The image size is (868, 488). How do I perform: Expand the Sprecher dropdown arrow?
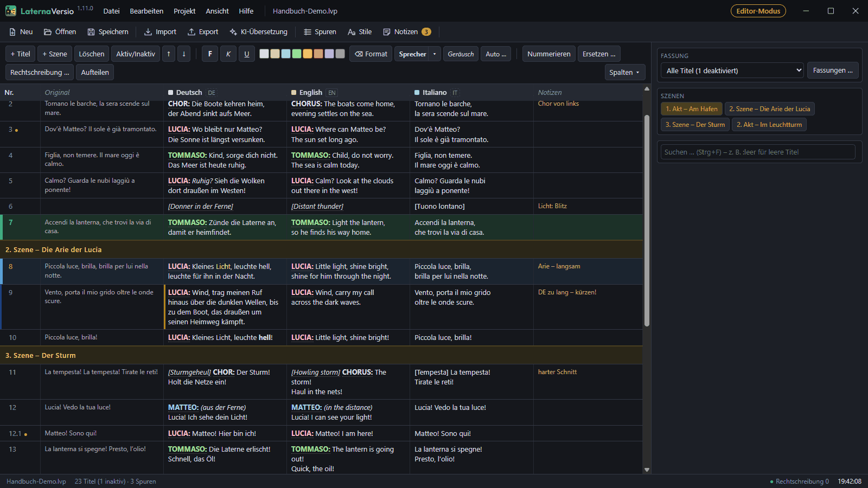pyautogui.click(x=435, y=54)
